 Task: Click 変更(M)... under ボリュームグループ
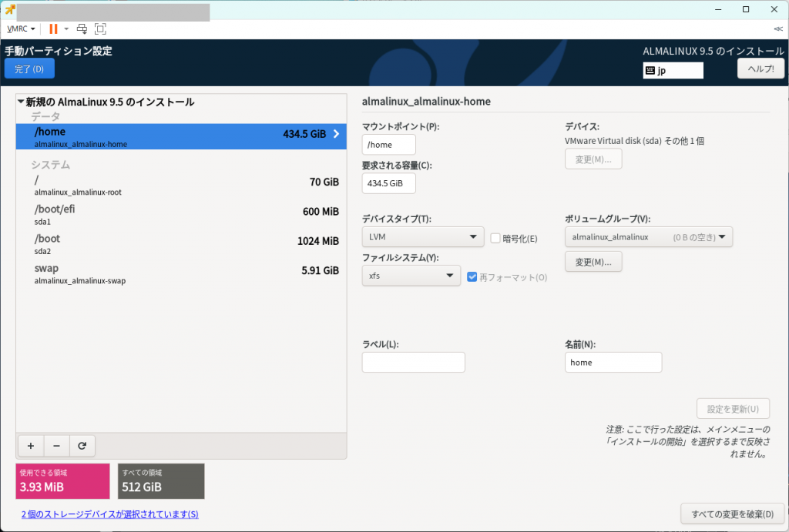[593, 262]
